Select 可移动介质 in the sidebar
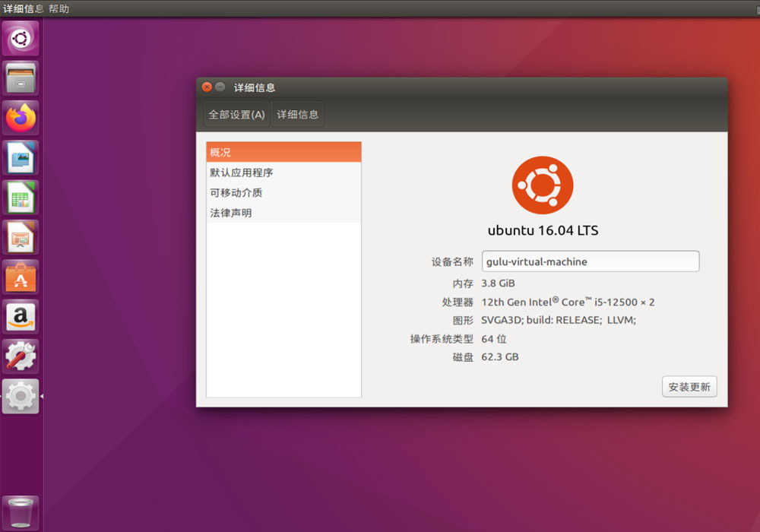Screen dimensions: 760x532 283,193
